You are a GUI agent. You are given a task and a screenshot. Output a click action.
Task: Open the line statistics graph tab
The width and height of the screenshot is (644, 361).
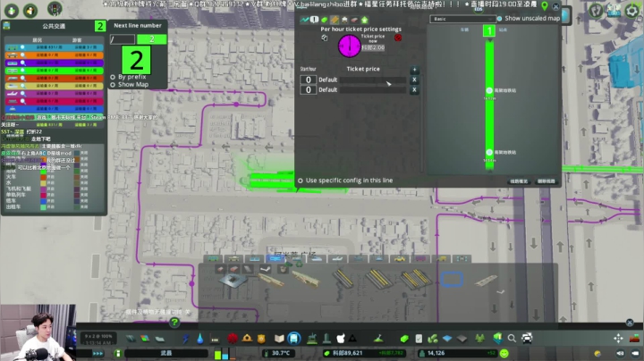click(304, 20)
